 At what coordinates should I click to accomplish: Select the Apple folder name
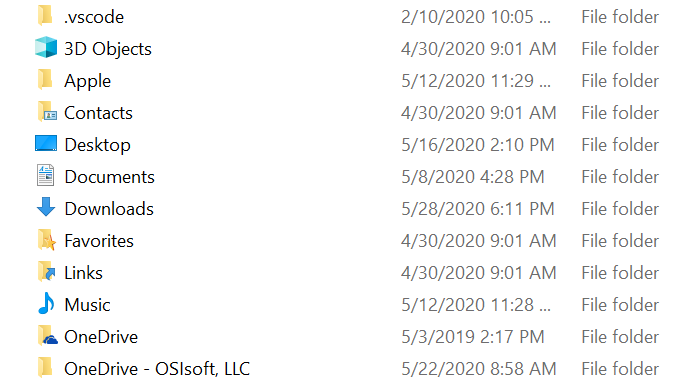88,81
